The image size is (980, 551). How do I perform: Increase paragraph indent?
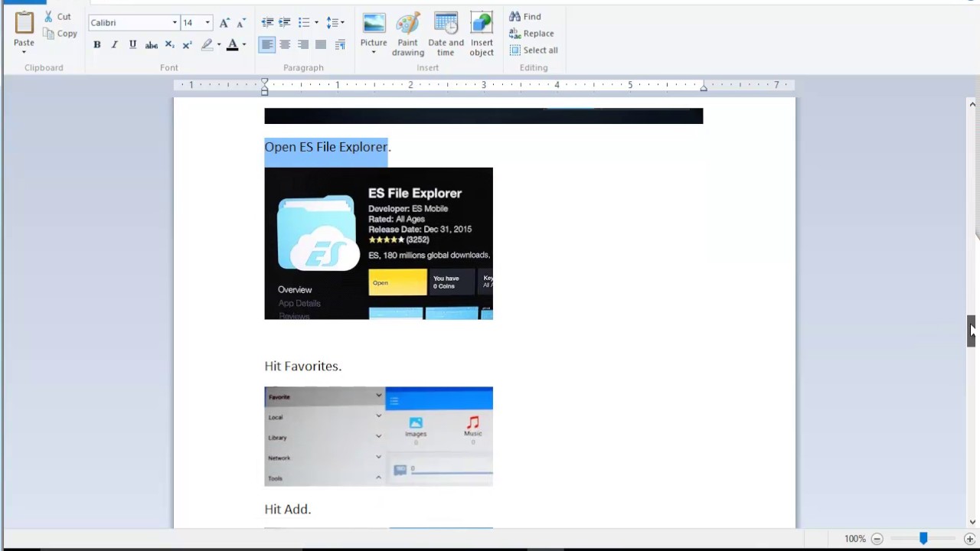click(285, 23)
